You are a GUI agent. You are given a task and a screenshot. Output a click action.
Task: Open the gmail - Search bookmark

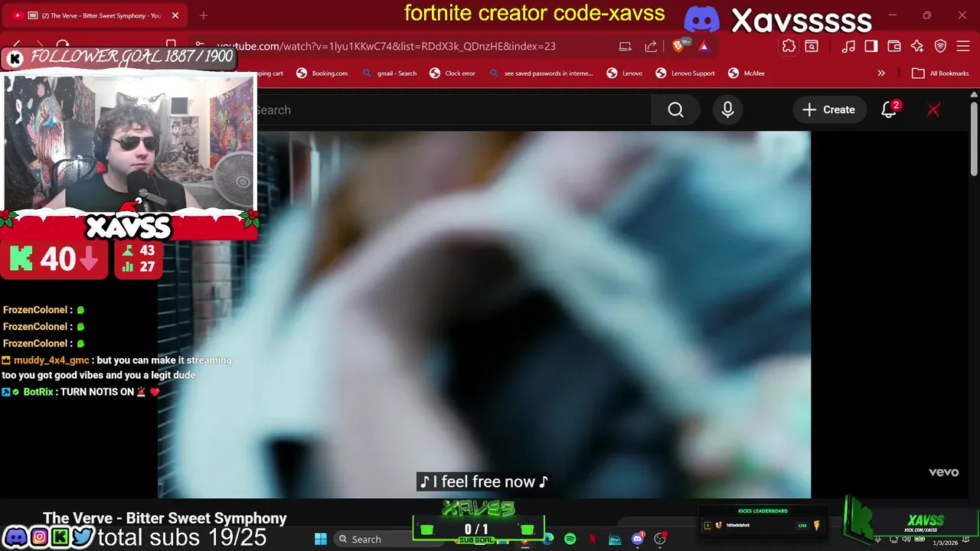(390, 73)
